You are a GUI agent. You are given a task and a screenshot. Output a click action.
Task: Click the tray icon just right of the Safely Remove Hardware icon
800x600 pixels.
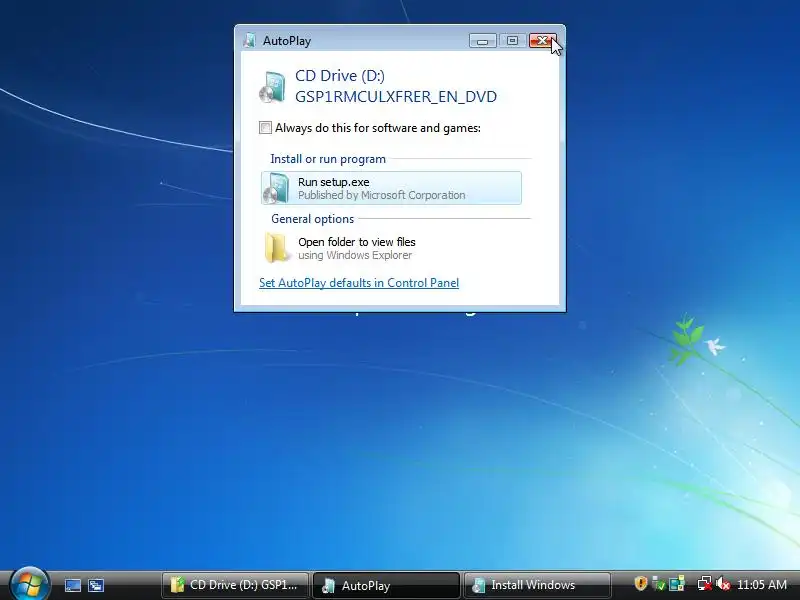click(x=677, y=584)
